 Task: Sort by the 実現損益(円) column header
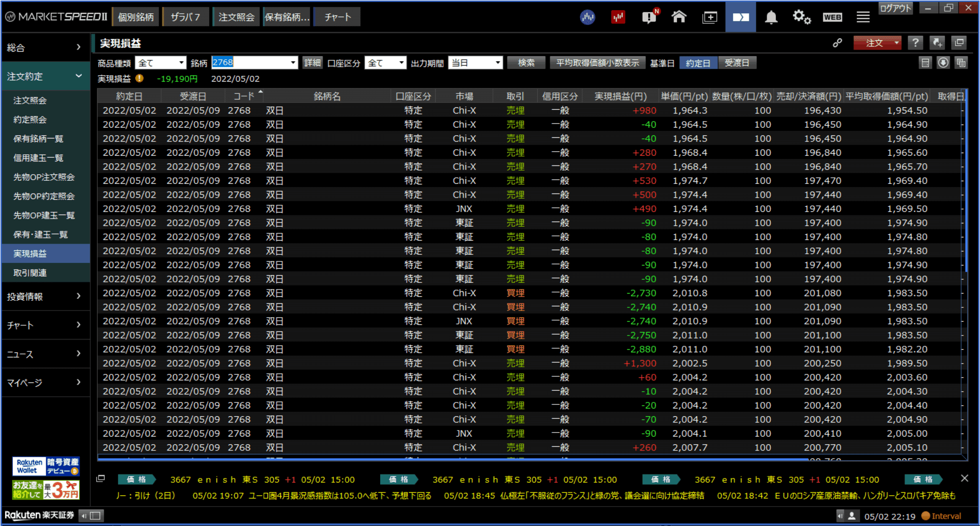click(620, 96)
